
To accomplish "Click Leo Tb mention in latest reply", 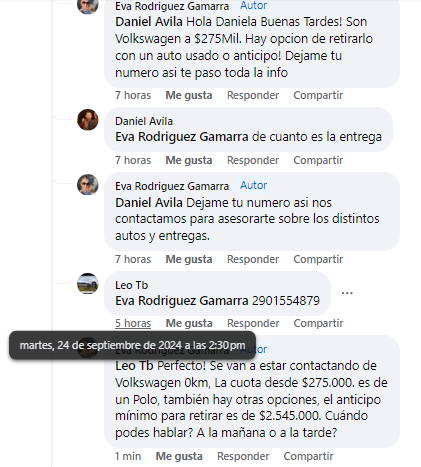I will [x=134, y=366].
